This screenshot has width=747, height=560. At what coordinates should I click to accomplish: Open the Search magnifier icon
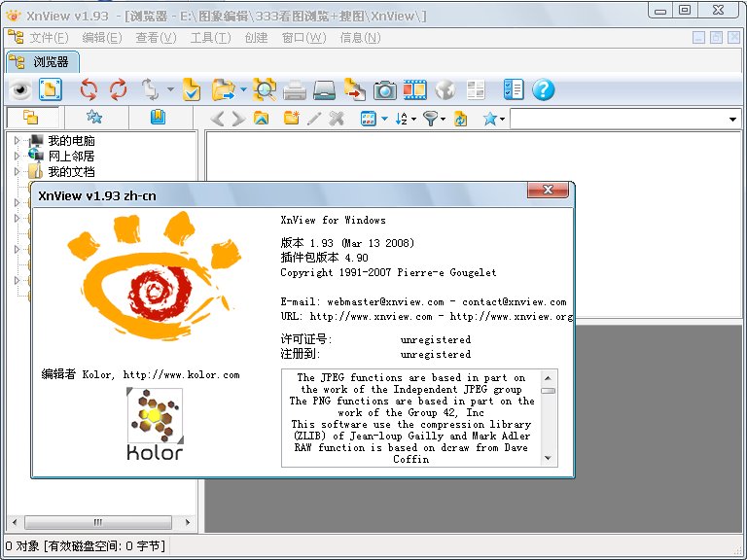click(265, 89)
